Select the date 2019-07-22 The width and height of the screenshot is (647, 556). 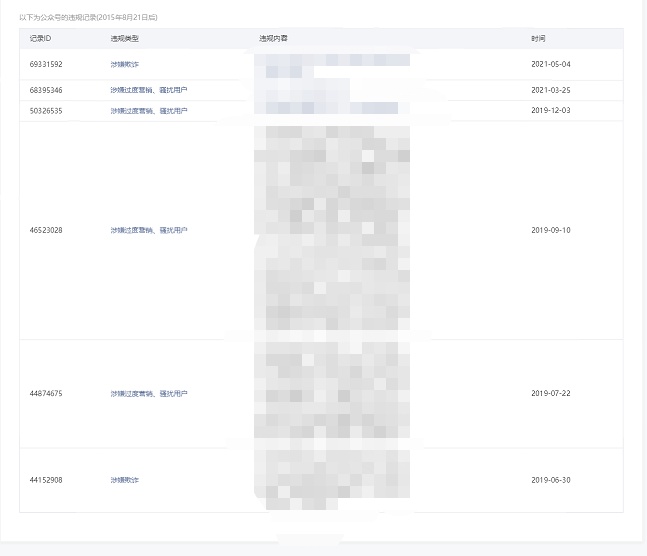(551, 394)
